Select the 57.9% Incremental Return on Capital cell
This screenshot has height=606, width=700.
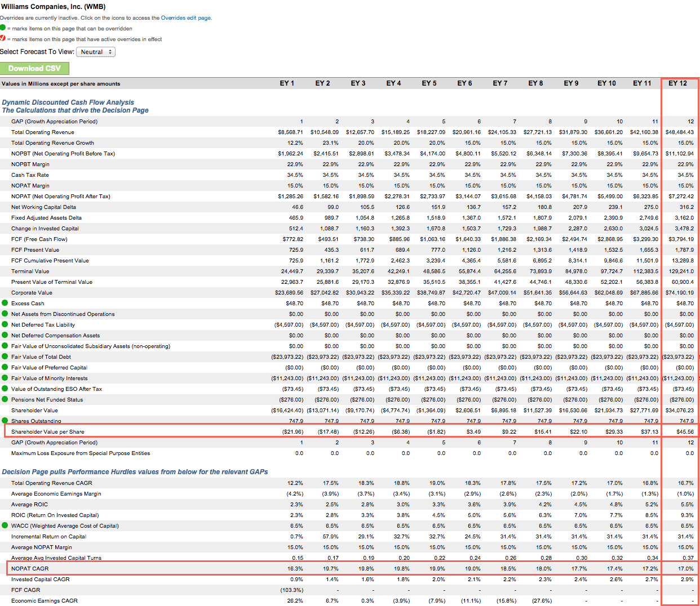[331, 537]
